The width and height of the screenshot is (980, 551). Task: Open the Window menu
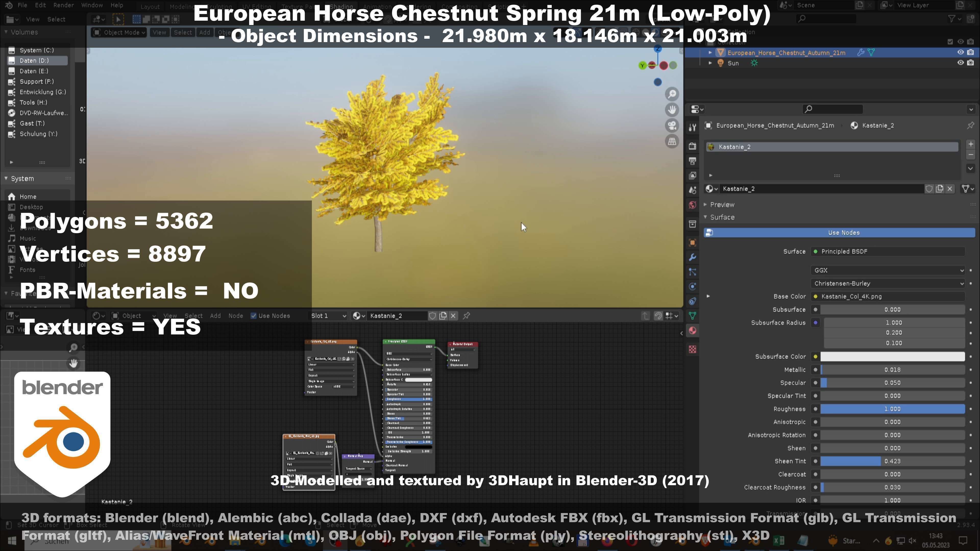(92, 5)
